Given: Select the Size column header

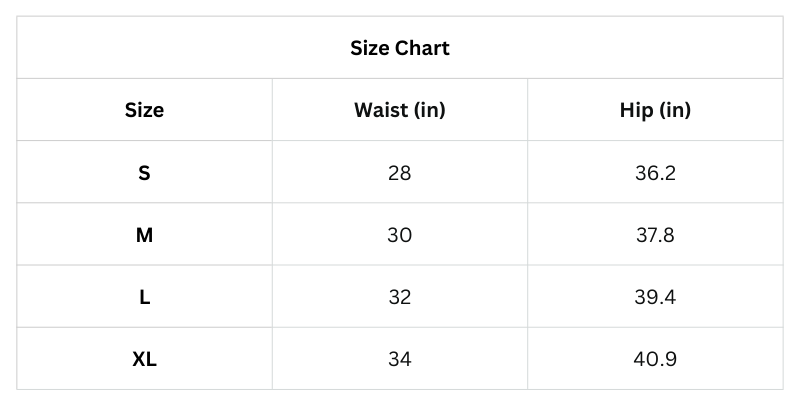Looking at the screenshot, I should coord(144,110).
